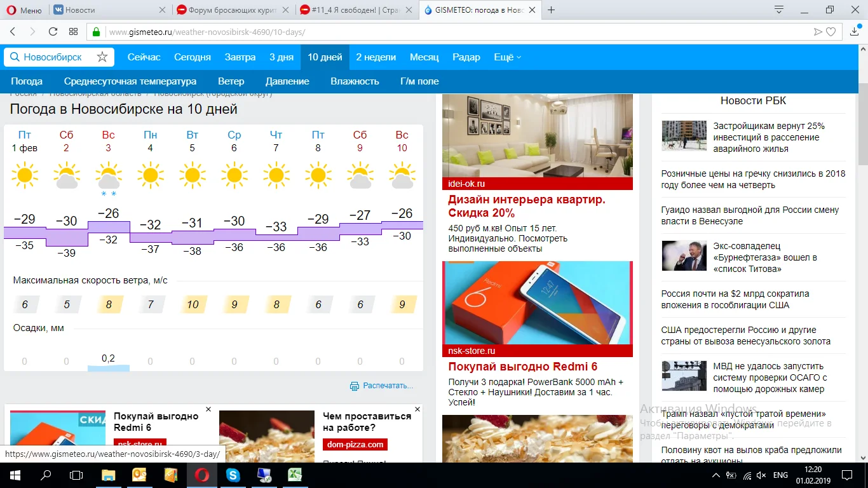Close the '#11_4 Я свободен!' tab
868x488 pixels.
(409, 10)
